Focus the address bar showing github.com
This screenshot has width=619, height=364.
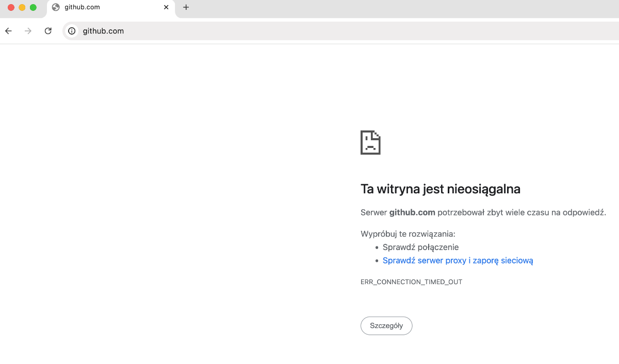(x=309, y=31)
